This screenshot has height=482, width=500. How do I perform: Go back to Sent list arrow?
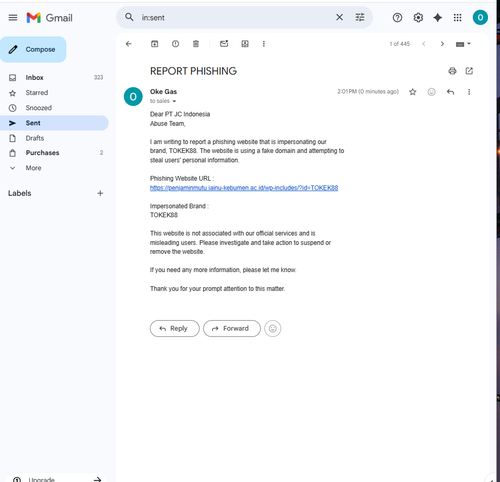coord(129,44)
